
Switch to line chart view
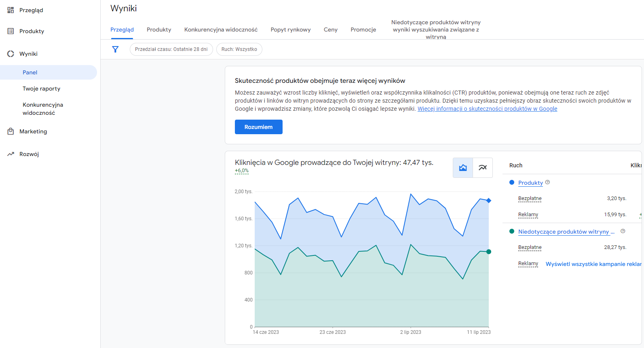(x=483, y=168)
